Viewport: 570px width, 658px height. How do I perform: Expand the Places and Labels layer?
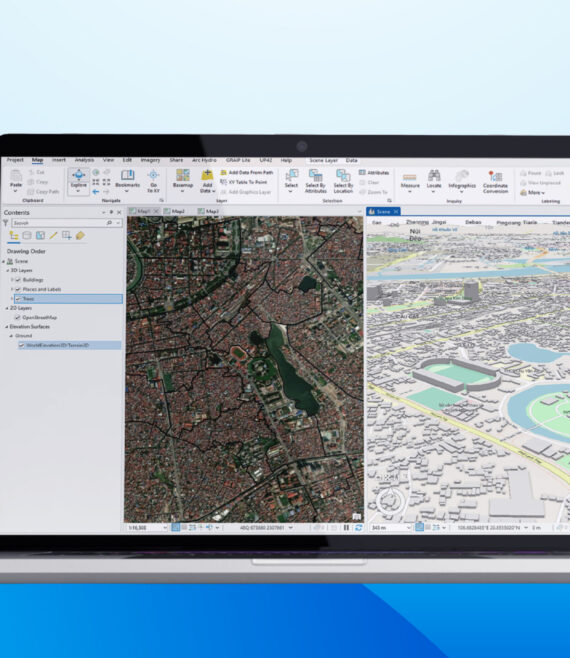pyautogui.click(x=12, y=289)
